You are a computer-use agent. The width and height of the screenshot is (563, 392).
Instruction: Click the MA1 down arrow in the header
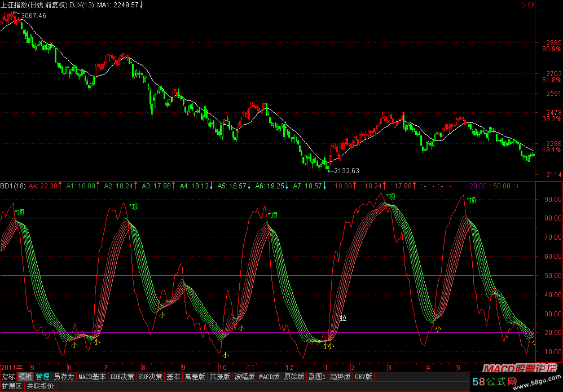click(141, 5)
